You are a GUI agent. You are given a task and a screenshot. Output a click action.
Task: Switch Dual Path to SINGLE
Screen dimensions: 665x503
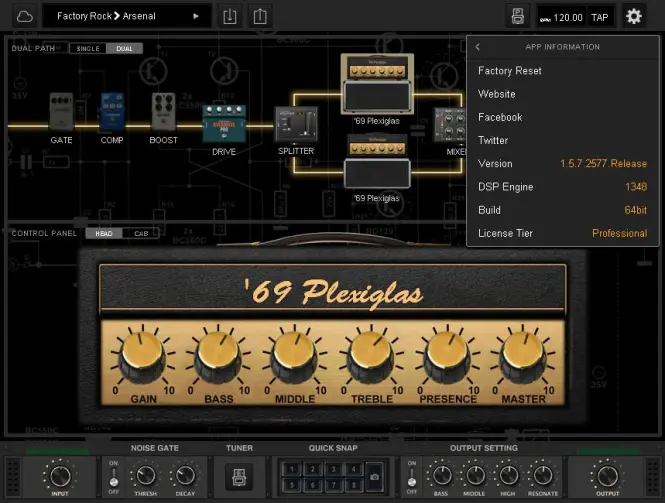coord(88,48)
